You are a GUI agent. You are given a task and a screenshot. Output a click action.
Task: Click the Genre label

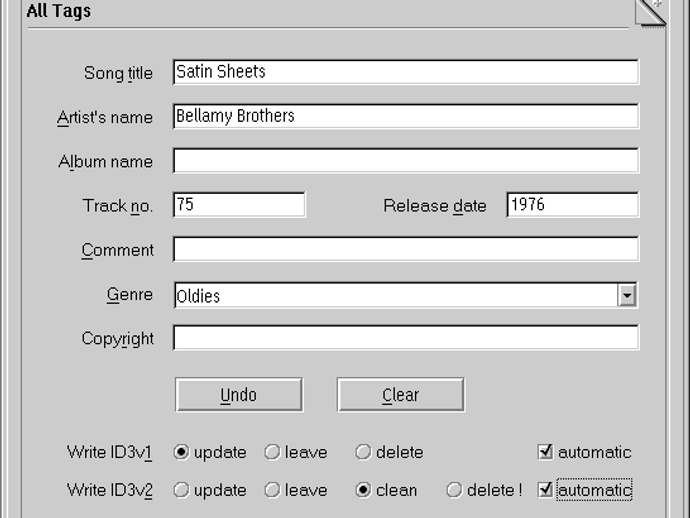click(130, 294)
